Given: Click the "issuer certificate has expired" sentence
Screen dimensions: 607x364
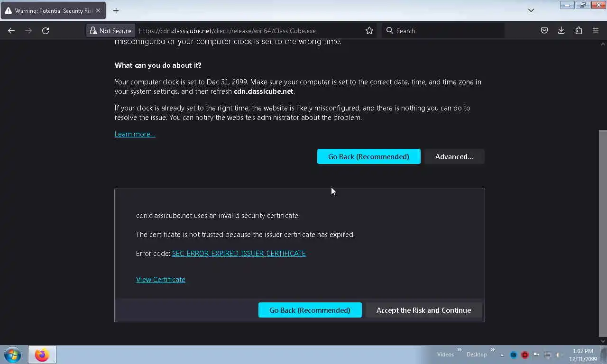Looking at the screenshot, I should point(245,235).
